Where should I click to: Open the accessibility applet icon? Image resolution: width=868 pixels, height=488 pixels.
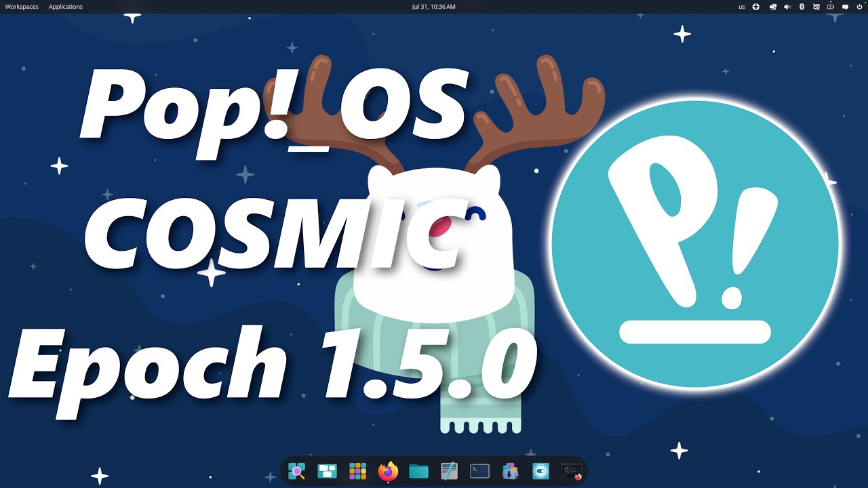point(756,7)
